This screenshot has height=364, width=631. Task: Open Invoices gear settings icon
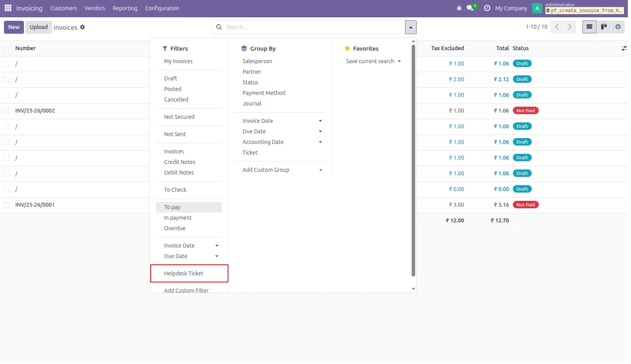point(83,27)
